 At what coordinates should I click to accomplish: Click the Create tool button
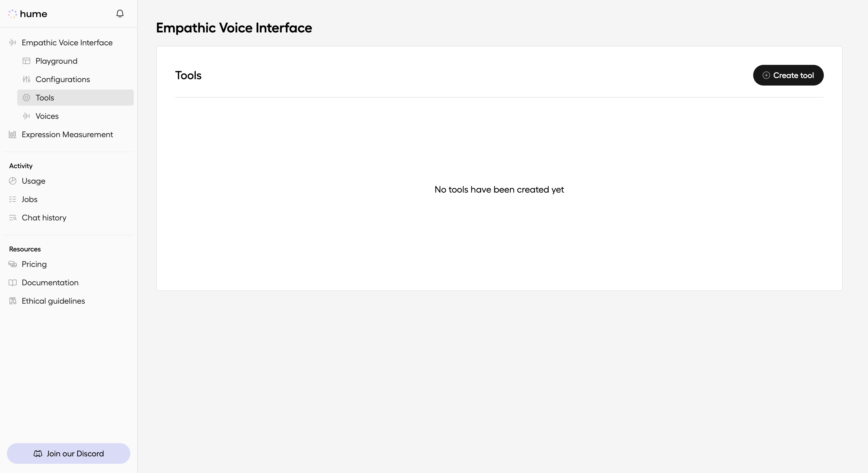[x=788, y=75]
